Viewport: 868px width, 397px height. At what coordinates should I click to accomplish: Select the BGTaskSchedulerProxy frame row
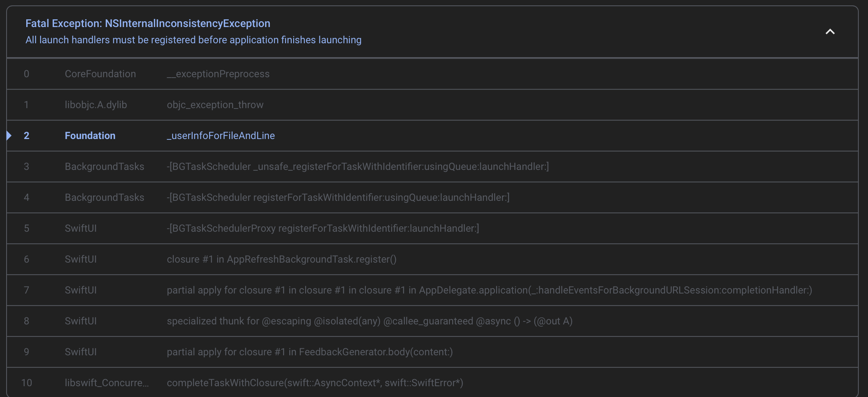[432, 228]
